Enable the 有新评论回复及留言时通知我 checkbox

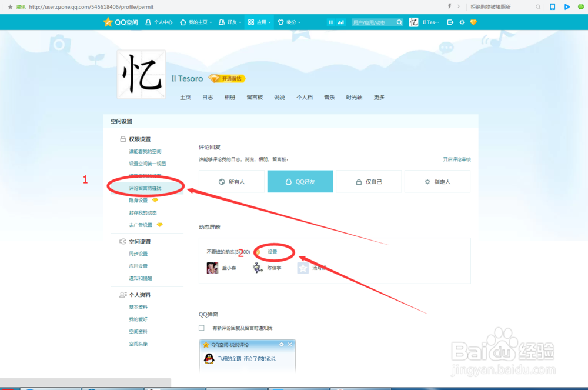click(x=202, y=328)
